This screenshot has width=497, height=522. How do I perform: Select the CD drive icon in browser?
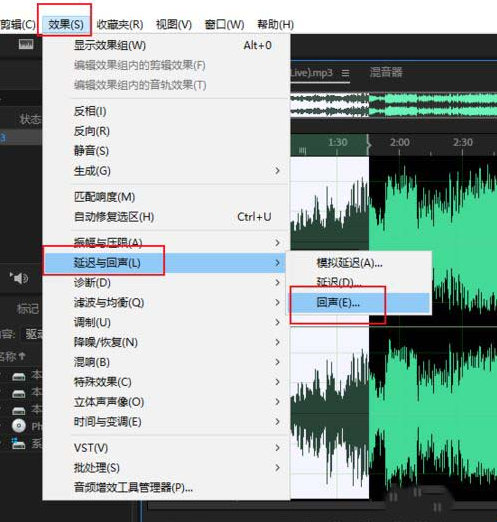(x=19, y=426)
